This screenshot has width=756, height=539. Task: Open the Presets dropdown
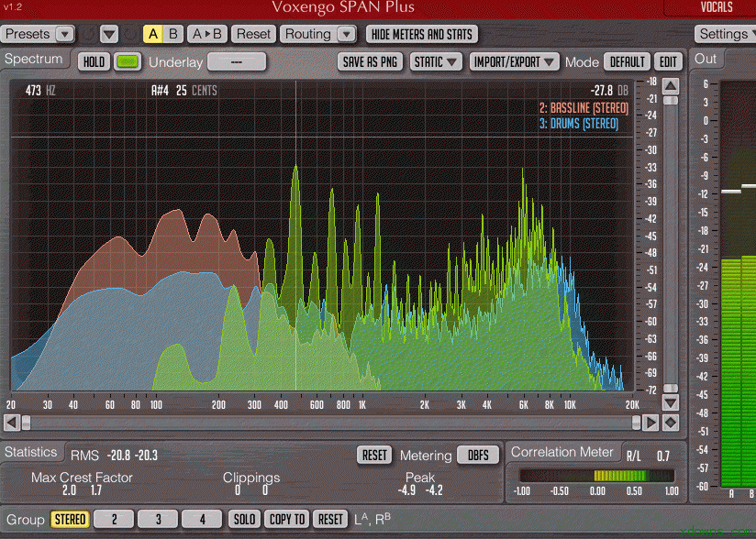point(37,33)
